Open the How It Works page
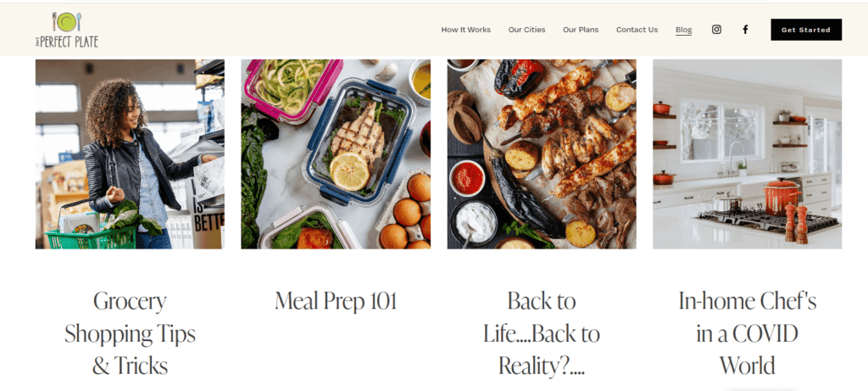Viewport: 868px width, 391px height. coord(465,30)
